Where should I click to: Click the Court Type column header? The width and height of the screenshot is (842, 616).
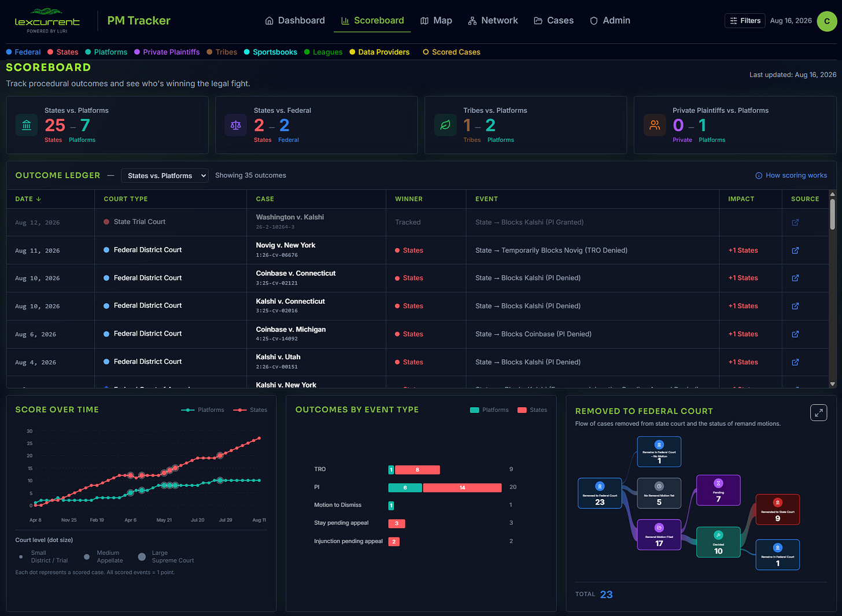coord(125,199)
